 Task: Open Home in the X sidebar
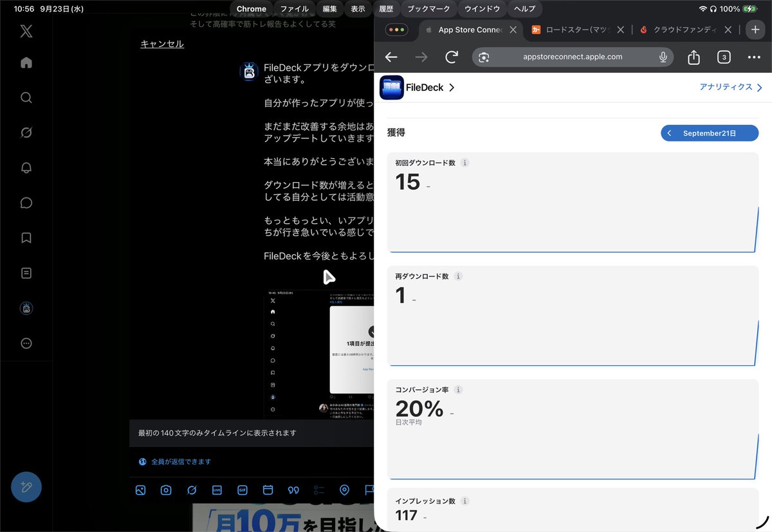click(26, 63)
